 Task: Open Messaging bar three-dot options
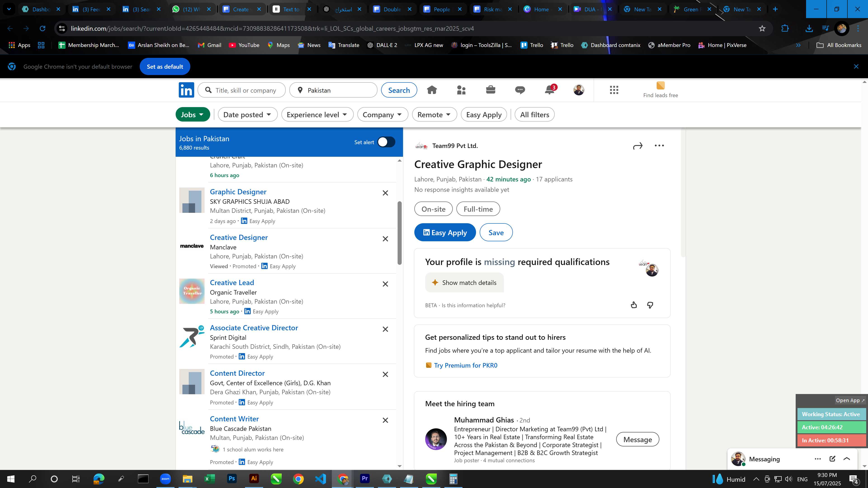[x=817, y=459]
